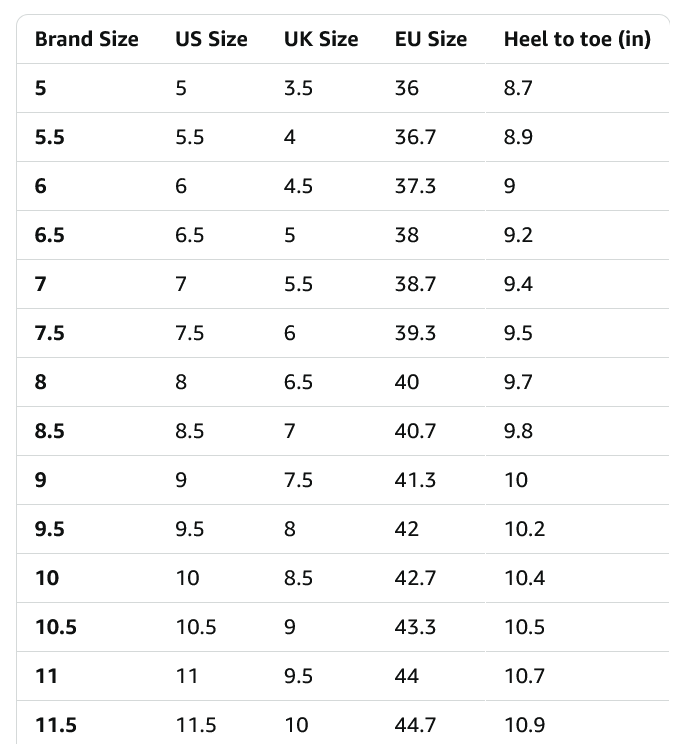Select the UK Size column header
Viewport: 676px width, 744px height.
click(x=320, y=39)
